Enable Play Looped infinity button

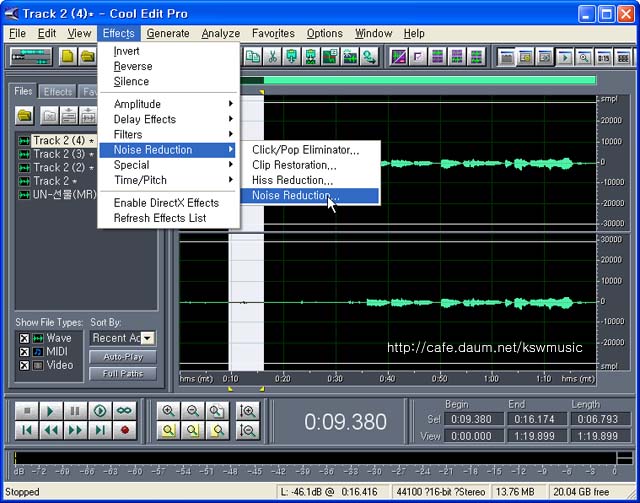124,411
